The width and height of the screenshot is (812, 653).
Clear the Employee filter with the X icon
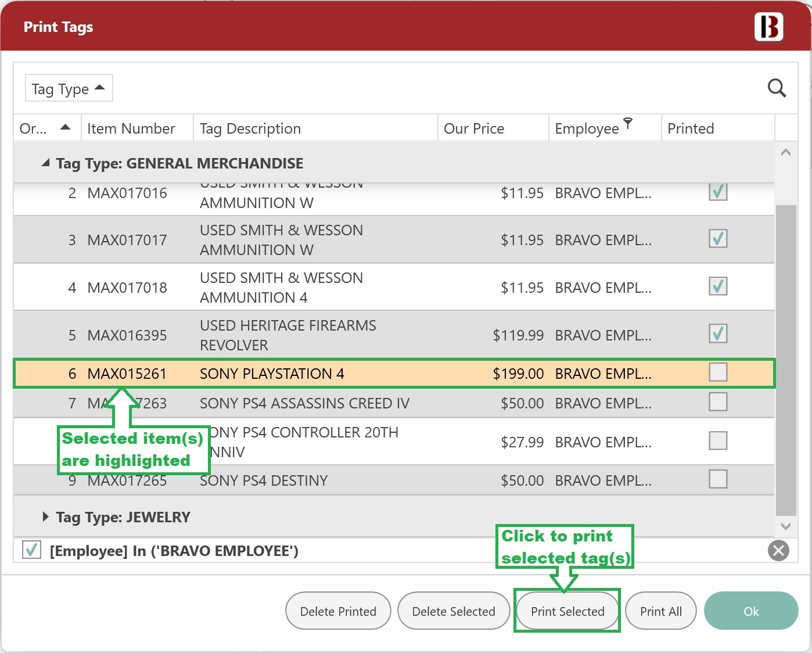[x=778, y=550]
